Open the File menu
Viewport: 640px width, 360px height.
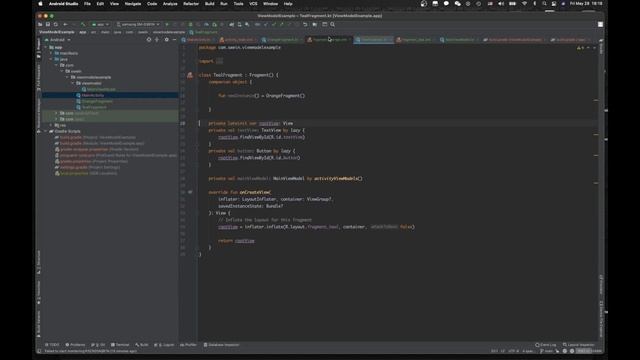coord(87,4)
